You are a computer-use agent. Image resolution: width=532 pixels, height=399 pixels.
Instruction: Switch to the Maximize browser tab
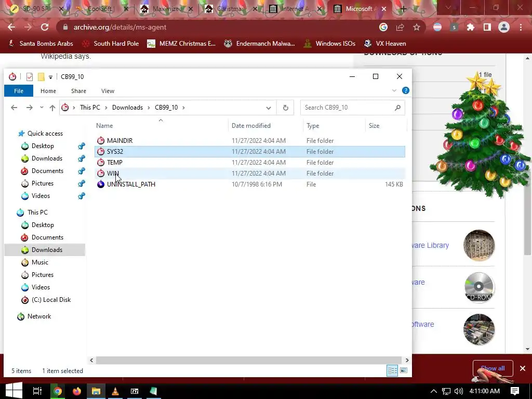click(166, 9)
